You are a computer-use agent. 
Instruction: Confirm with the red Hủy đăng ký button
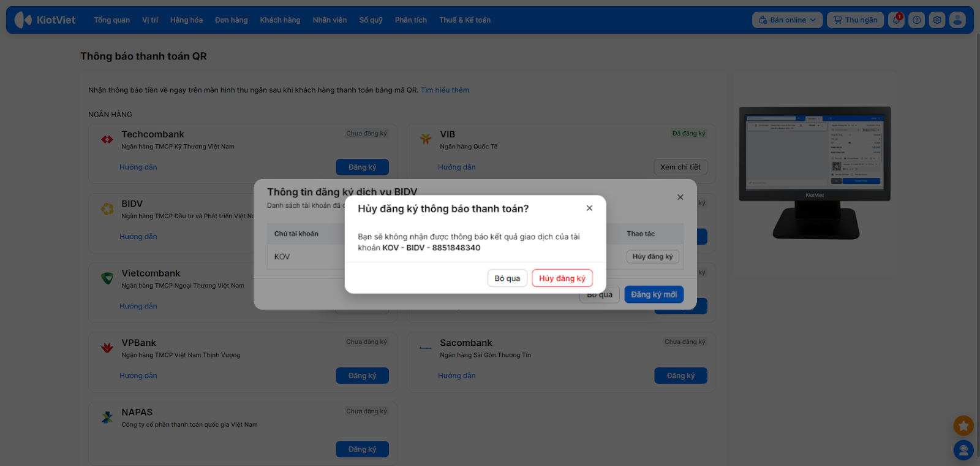[562, 278]
